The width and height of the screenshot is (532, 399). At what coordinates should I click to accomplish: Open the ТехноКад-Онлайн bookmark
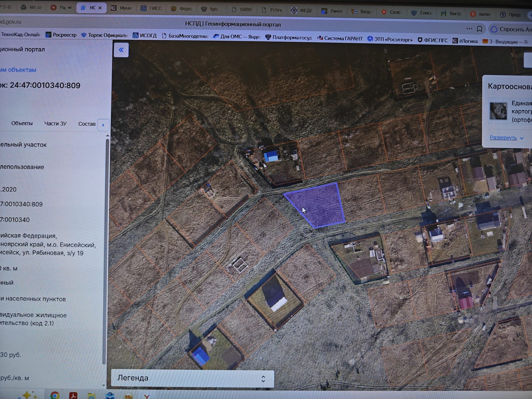coord(20,34)
